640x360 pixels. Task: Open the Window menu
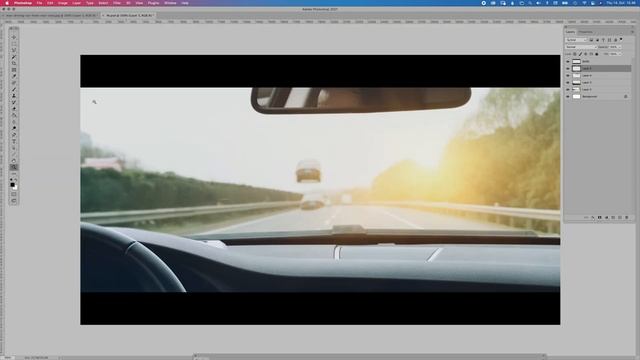[x=170, y=3]
